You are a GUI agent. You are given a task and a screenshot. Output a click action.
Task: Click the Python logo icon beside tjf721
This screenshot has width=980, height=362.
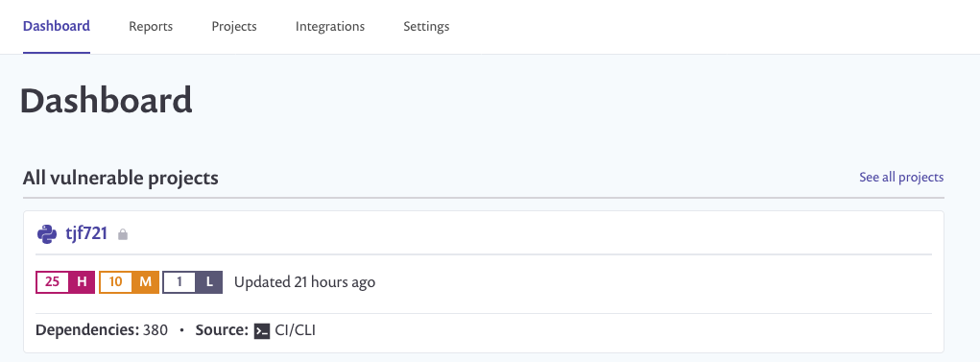(x=47, y=234)
